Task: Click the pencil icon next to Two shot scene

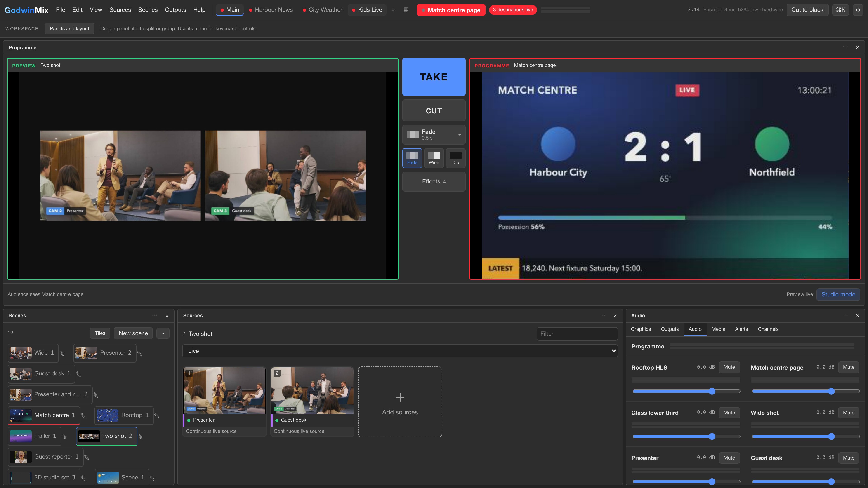Action: [x=140, y=436]
